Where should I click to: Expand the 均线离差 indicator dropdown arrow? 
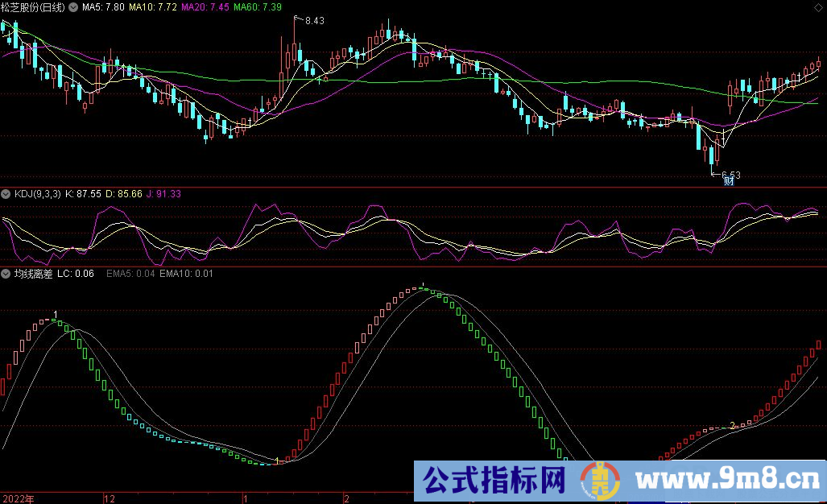tap(6, 274)
